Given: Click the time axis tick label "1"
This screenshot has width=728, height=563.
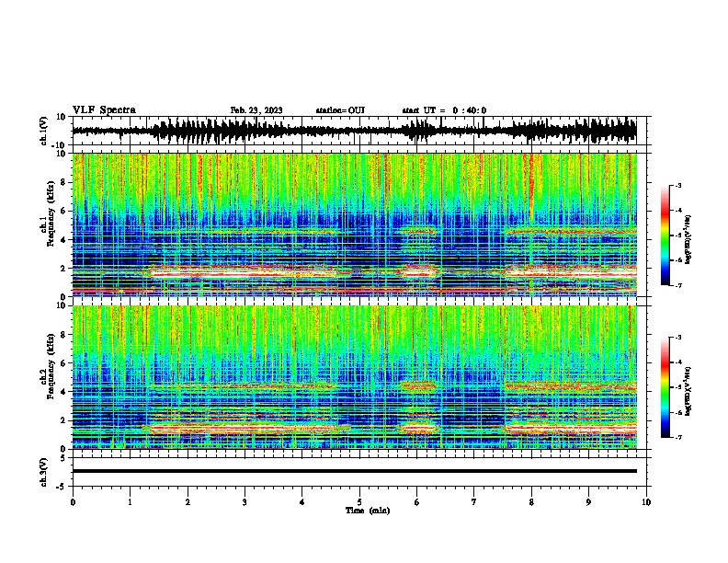Looking at the screenshot, I should tap(130, 502).
